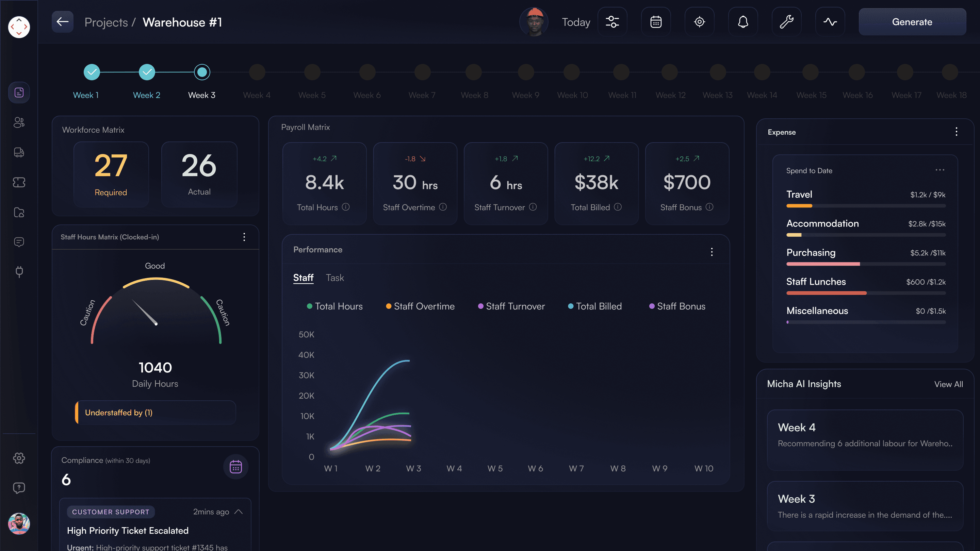
Task: Open the settings gear in sidebar
Action: pos(19,458)
